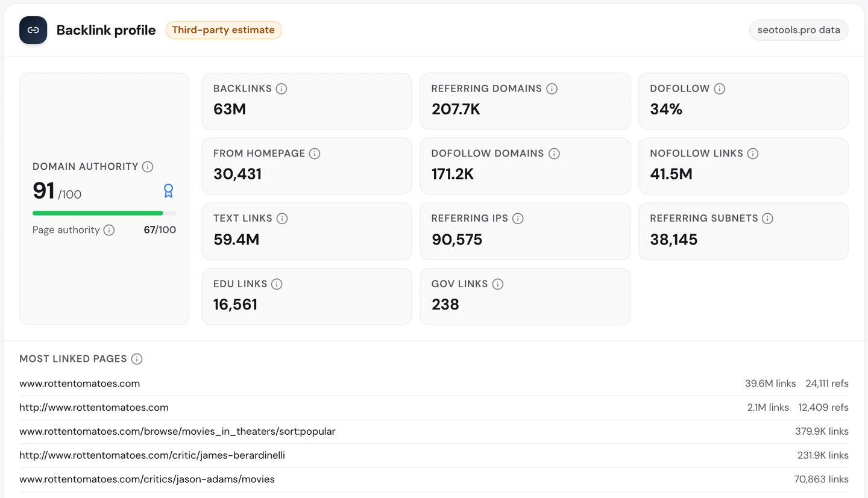Open info icon for Referring Subnets
The width and height of the screenshot is (868, 498).
767,219
